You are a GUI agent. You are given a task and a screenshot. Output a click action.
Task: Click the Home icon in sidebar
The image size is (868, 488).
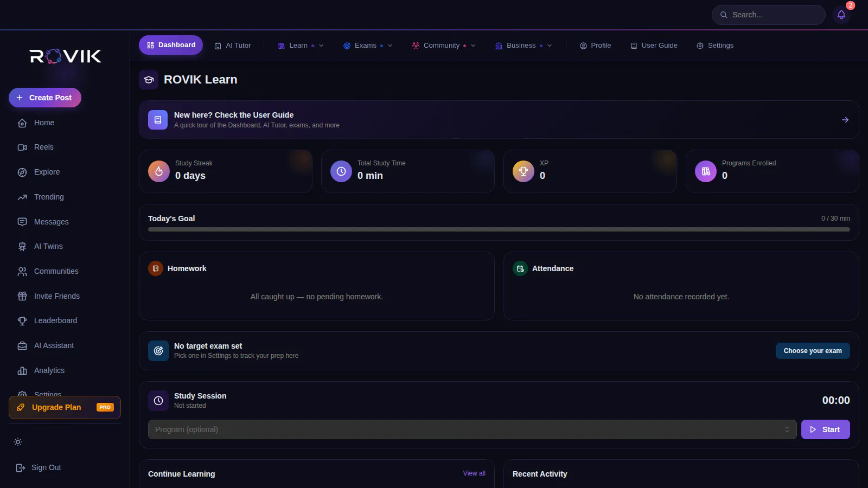point(22,123)
